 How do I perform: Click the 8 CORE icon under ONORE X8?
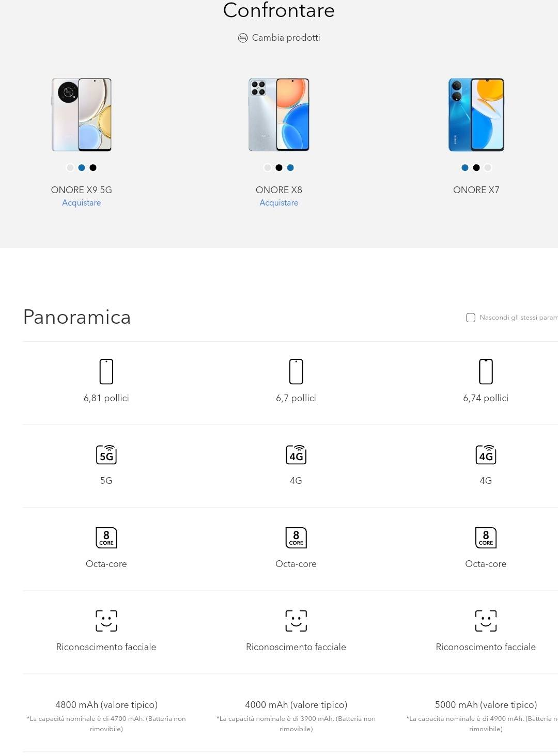(x=296, y=537)
